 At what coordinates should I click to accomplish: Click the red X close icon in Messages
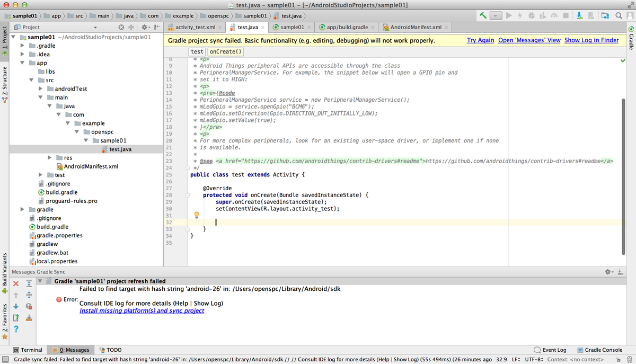[16, 283]
